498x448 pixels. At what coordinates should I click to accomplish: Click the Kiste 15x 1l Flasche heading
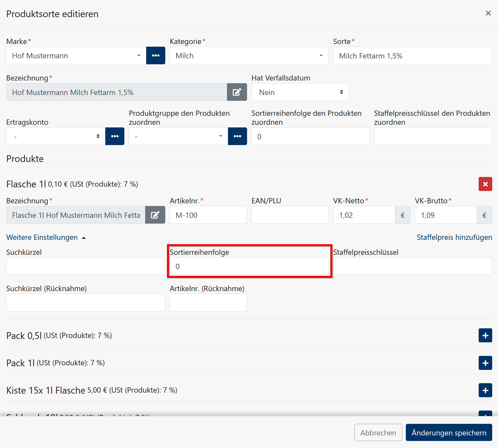tap(45, 390)
